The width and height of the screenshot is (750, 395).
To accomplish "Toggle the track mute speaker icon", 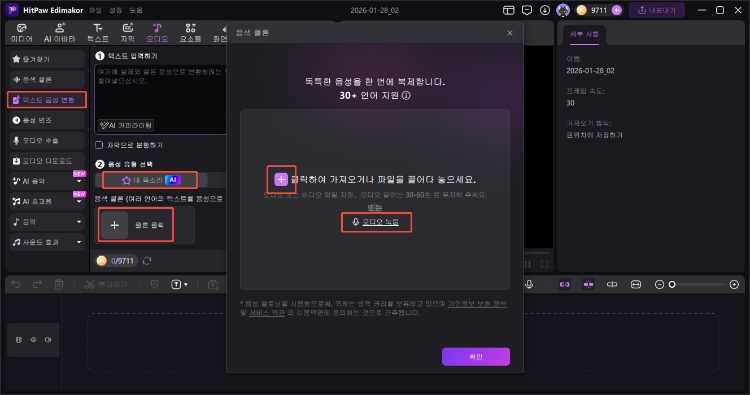I will tap(48, 340).
